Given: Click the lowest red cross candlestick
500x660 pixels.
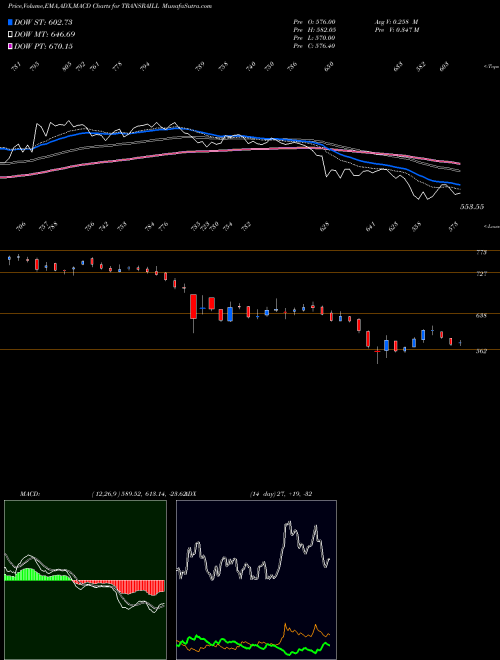Looking at the screenshot, I should tap(378, 351).
